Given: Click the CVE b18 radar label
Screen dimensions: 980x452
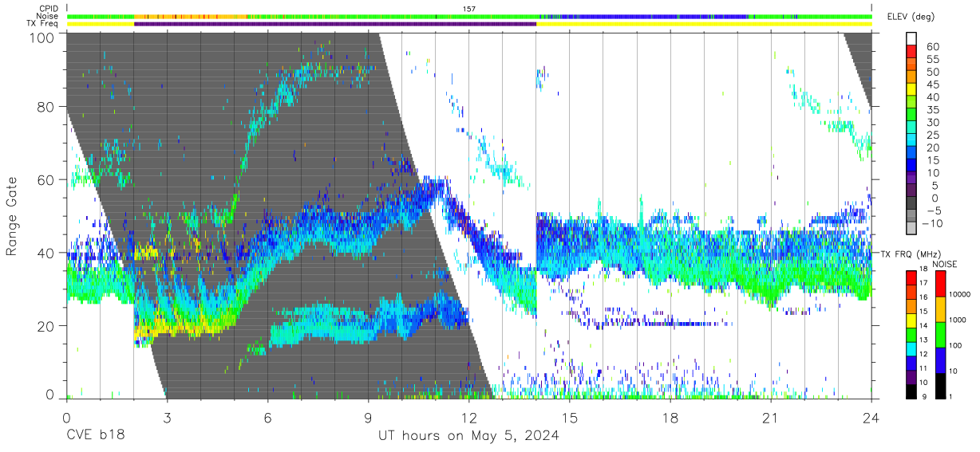Looking at the screenshot, I should tap(95, 436).
